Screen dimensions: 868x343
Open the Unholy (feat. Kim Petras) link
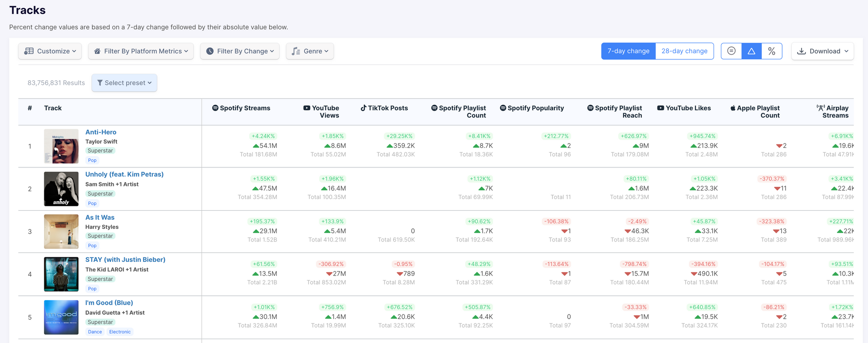click(124, 174)
